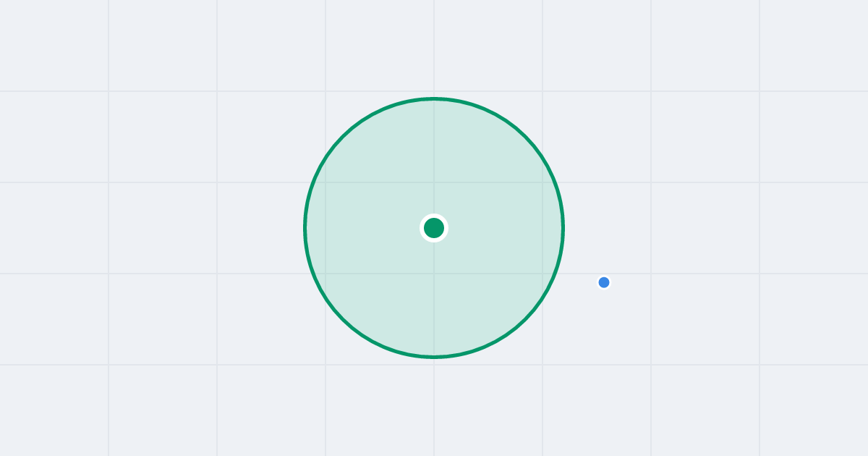
Task: Click the light green fill halfway between center and blue dot
Action: [x=519, y=255]
